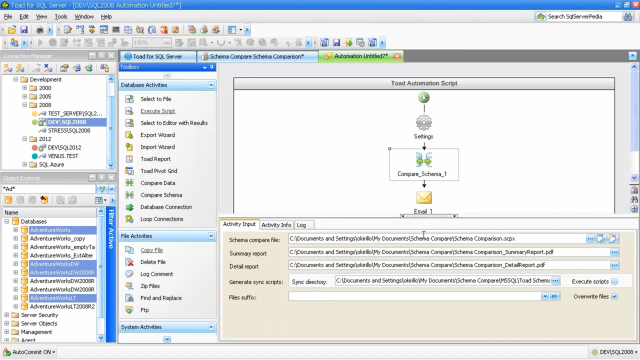Expand the SQL Azure folder

pos(24,164)
